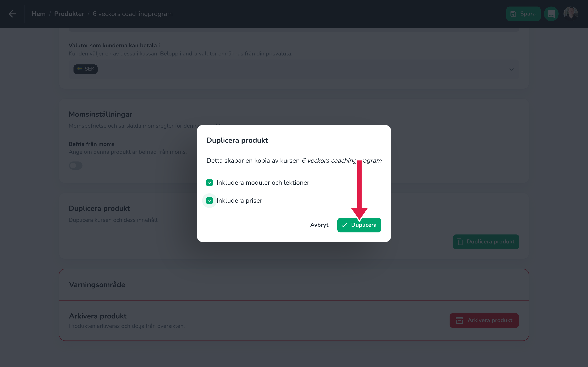Image resolution: width=588 pixels, height=367 pixels.
Task: Uncheck Inkludera moduler och lektioner
Action: (x=209, y=182)
